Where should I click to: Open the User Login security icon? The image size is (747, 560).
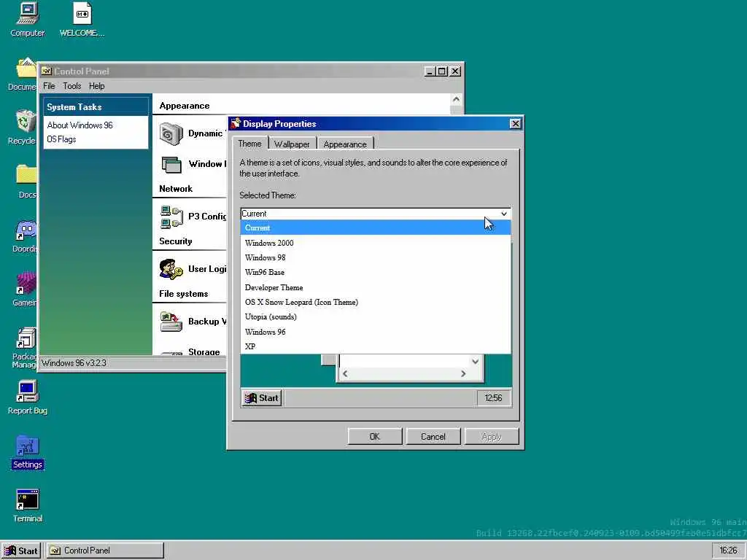(x=171, y=269)
